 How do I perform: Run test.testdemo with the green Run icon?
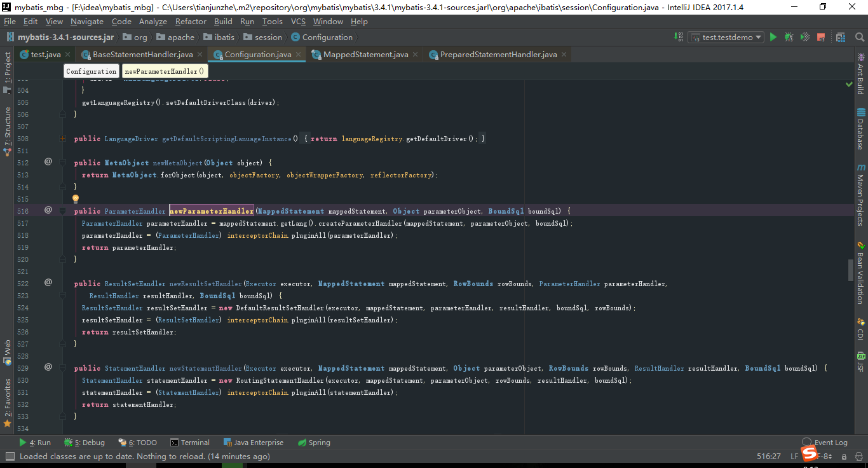click(773, 37)
